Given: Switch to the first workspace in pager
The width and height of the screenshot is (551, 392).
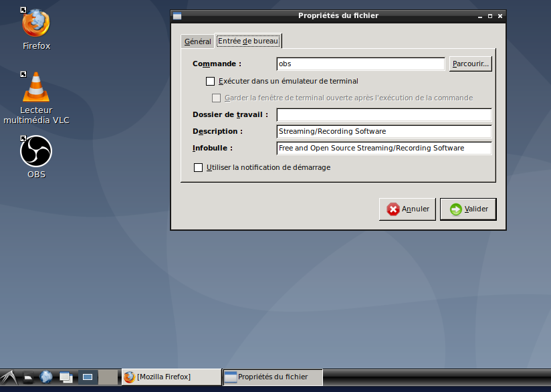Looking at the screenshot, I should click(88, 377).
